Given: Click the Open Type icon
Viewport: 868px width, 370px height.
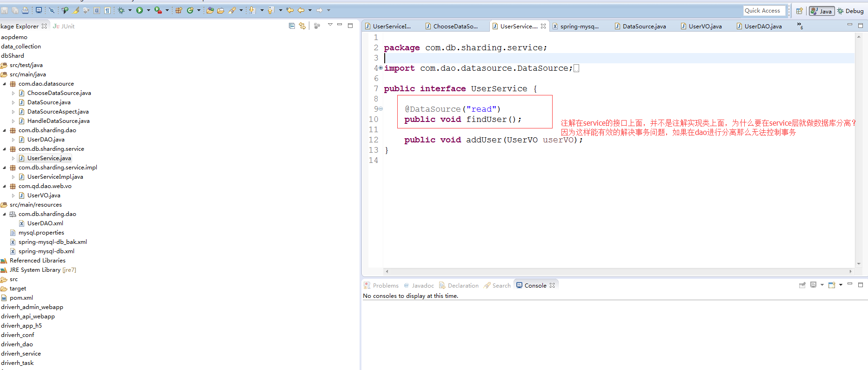Looking at the screenshot, I should point(210,10).
